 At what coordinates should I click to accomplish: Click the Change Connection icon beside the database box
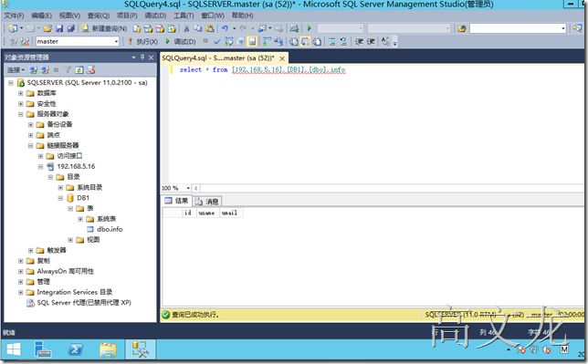(x=25, y=42)
